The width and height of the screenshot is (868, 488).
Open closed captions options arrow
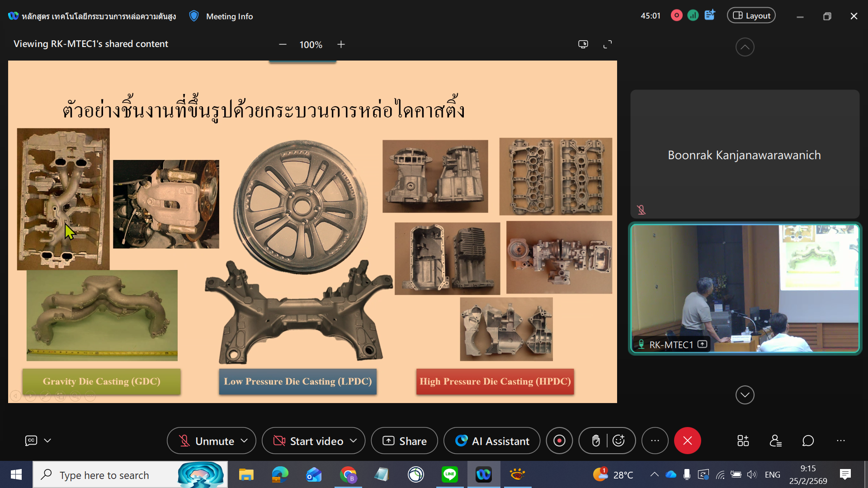tap(47, 441)
